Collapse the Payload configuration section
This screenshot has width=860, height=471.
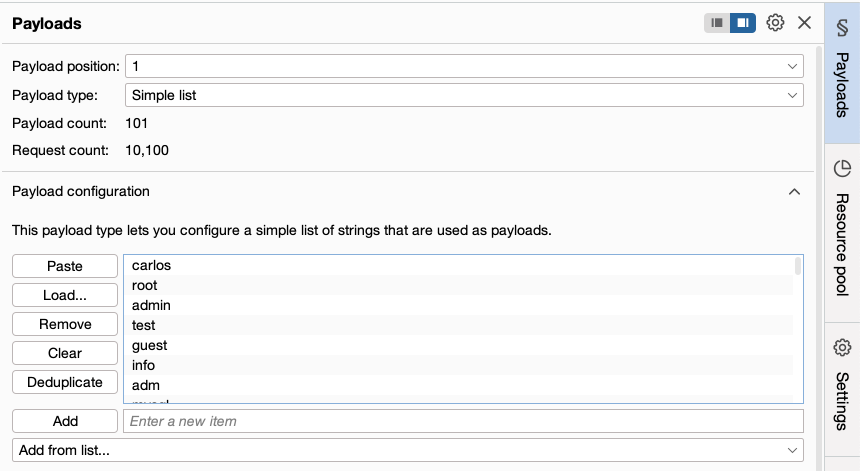click(794, 192)
